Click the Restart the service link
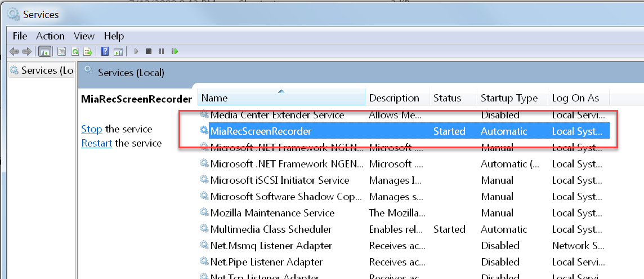The width and height of the screenshot is (644, 279). 96,143
